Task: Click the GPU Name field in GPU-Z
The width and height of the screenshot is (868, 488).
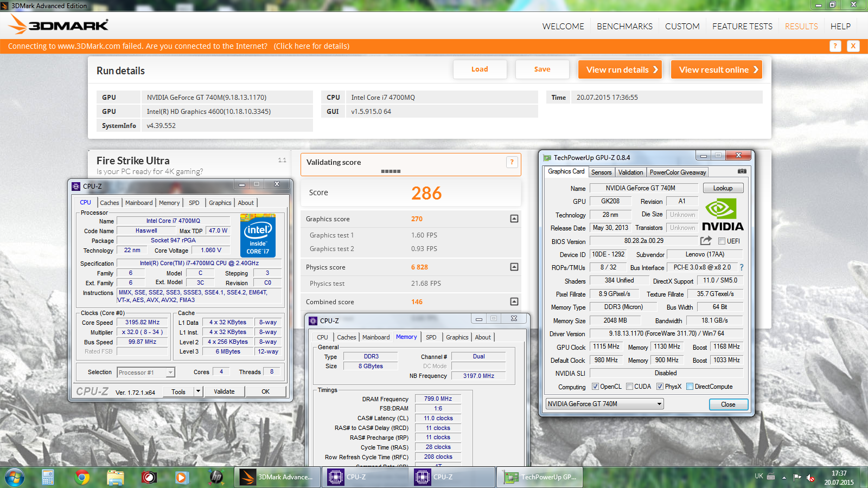Action: coord(643,188)
